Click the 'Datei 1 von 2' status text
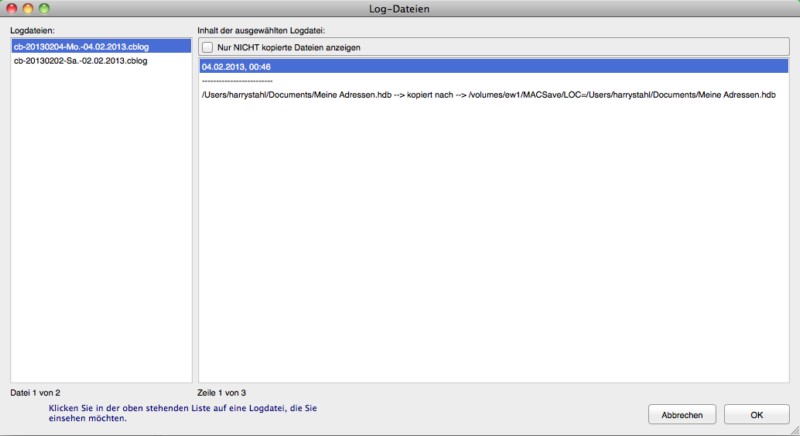Screen dimensions: 800x436 click(42, 393)
